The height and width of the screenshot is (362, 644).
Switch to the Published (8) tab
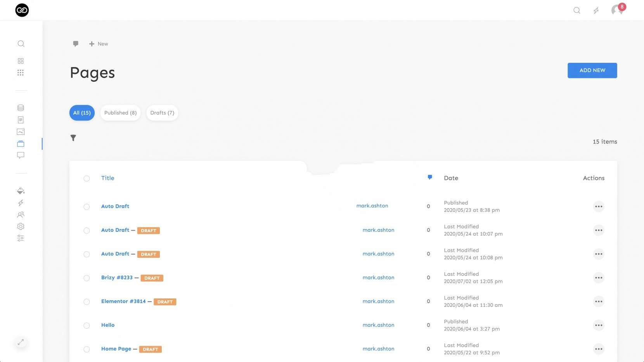[x=120, y=113]
